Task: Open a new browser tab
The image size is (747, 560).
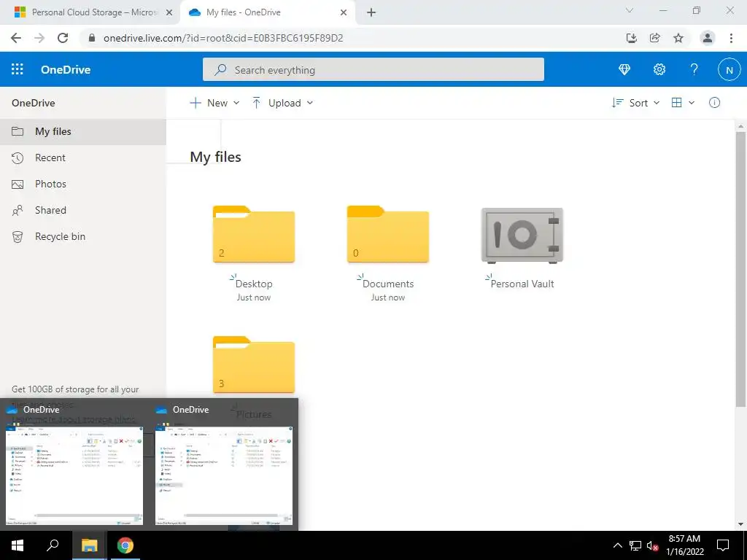Action: [x=371, y=12]
